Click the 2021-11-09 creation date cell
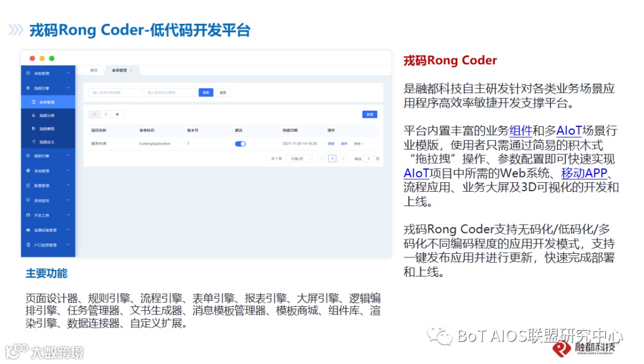644x364 pixels. click(300, 144)
